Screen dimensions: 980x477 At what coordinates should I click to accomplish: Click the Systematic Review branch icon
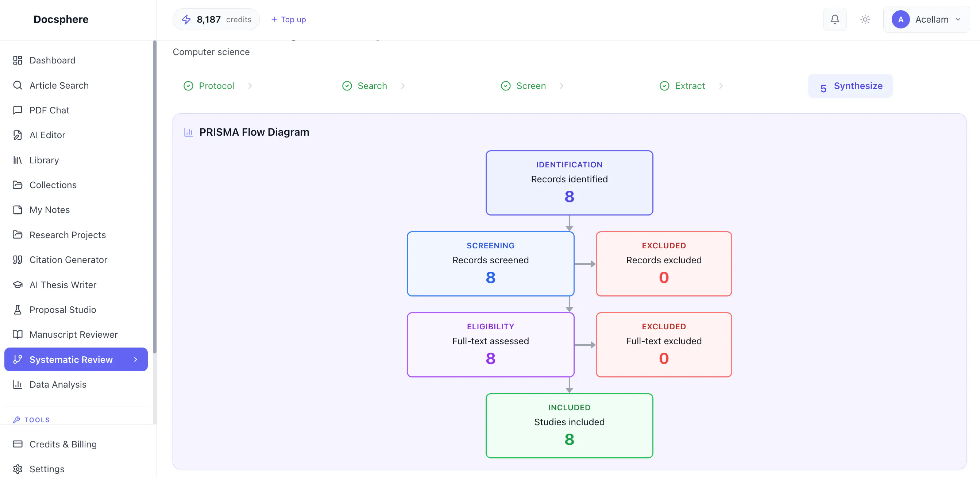[x=18, y=360]
